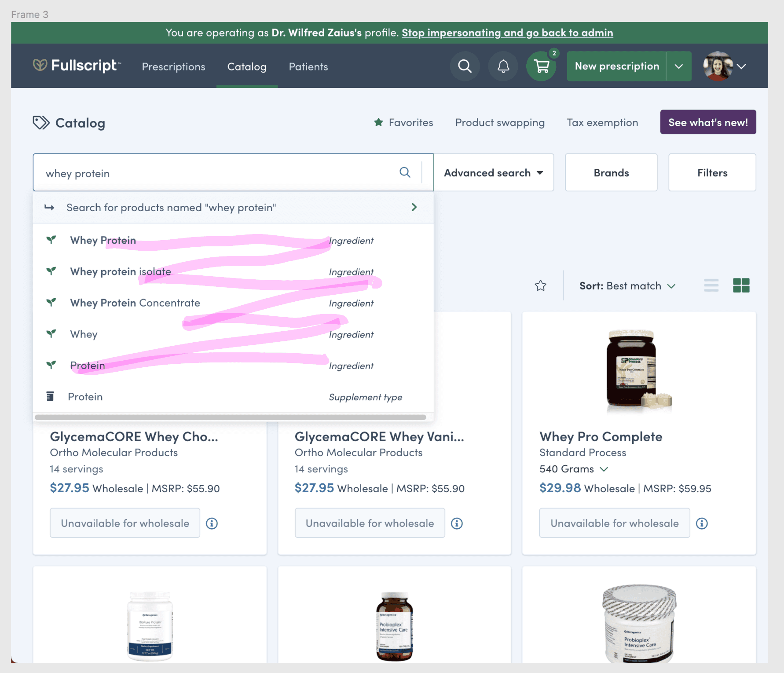Open GlycemaCORE Whey Cho... product title
The height and width of the screenshot is (673, 784).
(x=134, y=436)
